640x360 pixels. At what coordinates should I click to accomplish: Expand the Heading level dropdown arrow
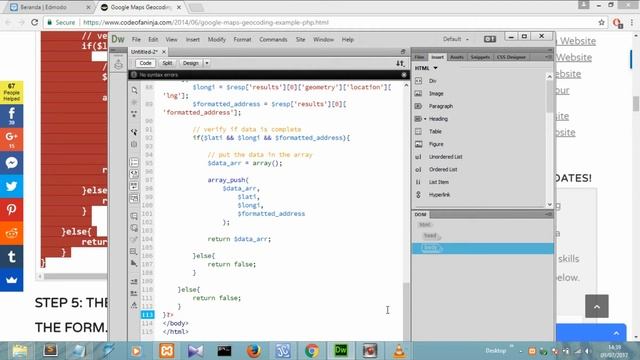point(425,119)
